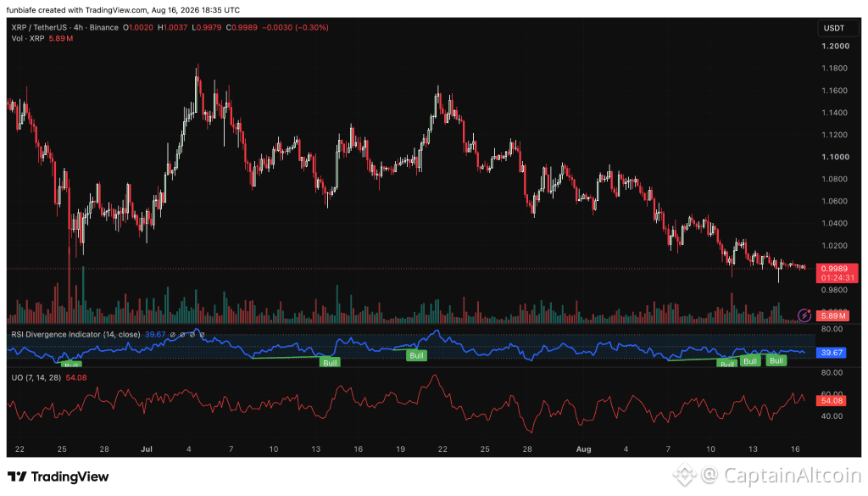The image size is (868, 496).
Task: Click the 1.0800 price scale label
Action: (835, 179)
